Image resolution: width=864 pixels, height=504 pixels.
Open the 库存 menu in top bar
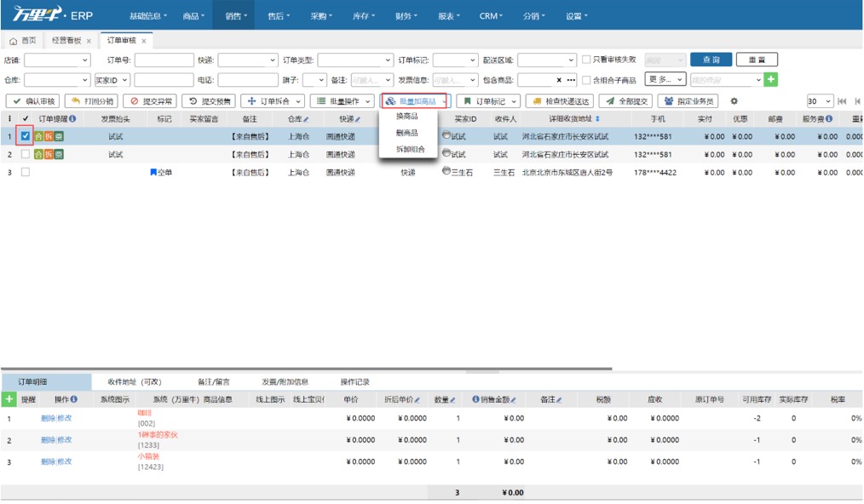[364, 16]
